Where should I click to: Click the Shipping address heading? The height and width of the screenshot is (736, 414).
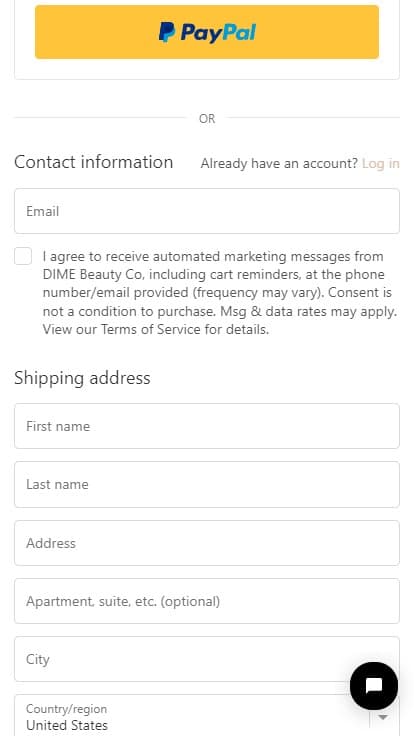tap(82, 378)
